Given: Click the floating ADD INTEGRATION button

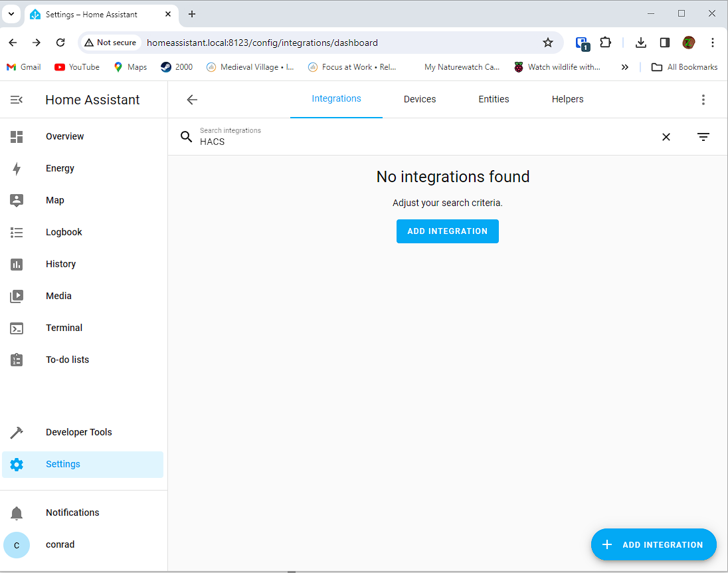Looking at the screenshot, I should click(654, 544).
